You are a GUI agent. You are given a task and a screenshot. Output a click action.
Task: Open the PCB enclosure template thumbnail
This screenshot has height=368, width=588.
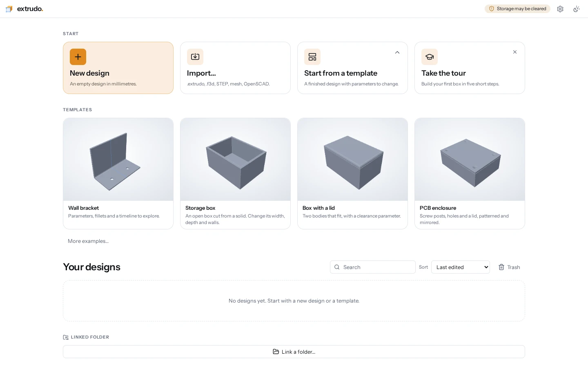coord(470,159)
